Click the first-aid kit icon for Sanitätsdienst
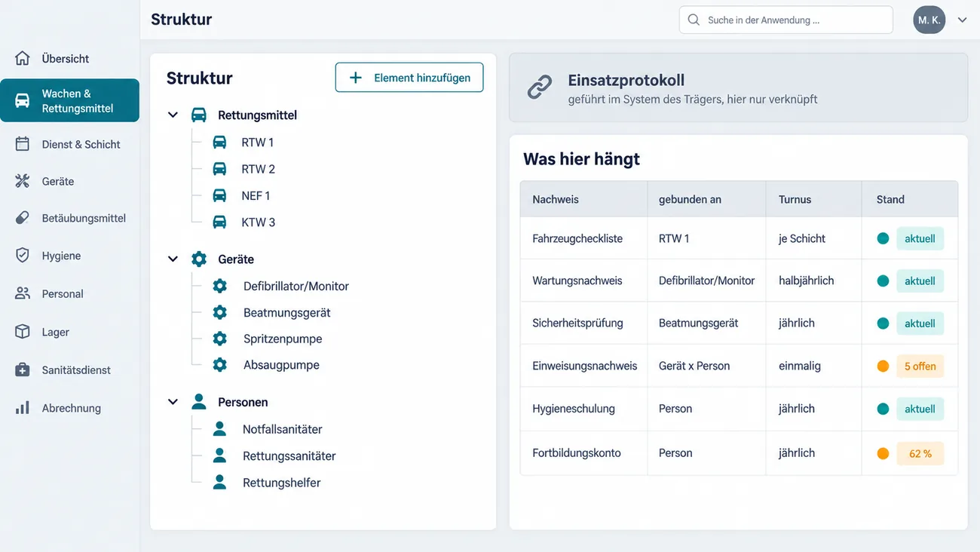Screen dimensions: 980x552 23,370
